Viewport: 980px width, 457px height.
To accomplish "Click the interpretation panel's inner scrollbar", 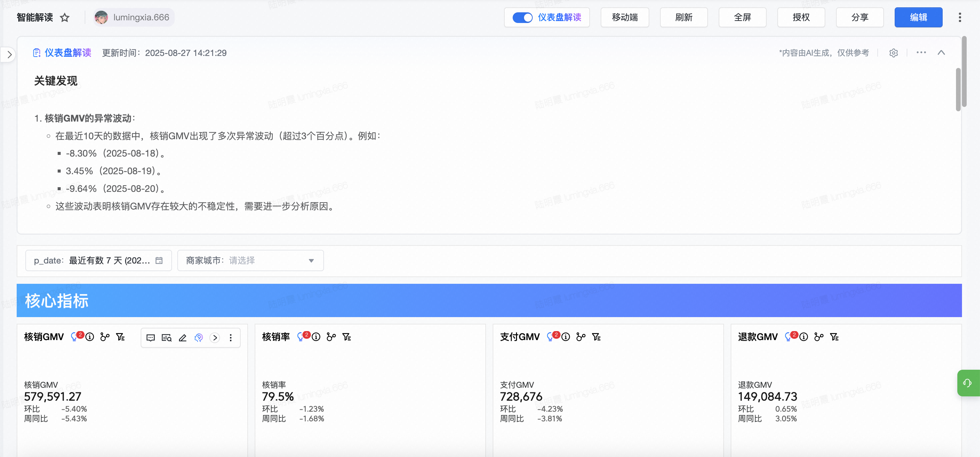I will coord(958,89).
